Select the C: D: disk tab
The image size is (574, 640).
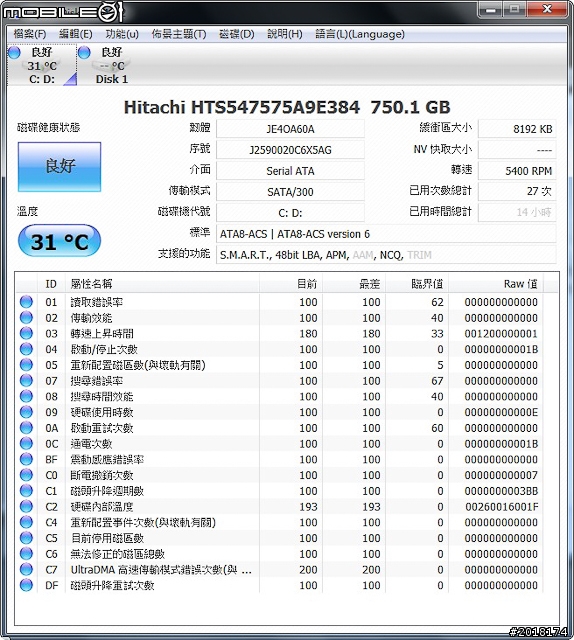pyautogui.click(x=42, y=65)
